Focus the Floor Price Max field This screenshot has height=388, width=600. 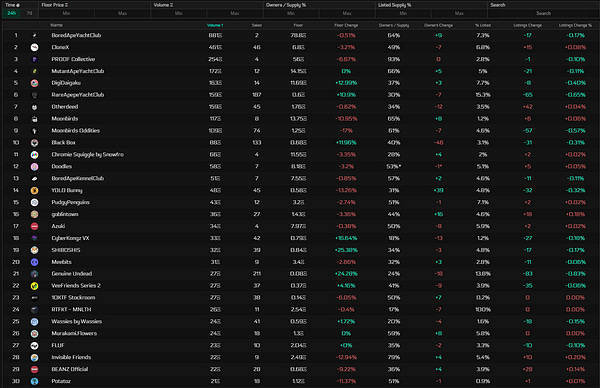122,13
